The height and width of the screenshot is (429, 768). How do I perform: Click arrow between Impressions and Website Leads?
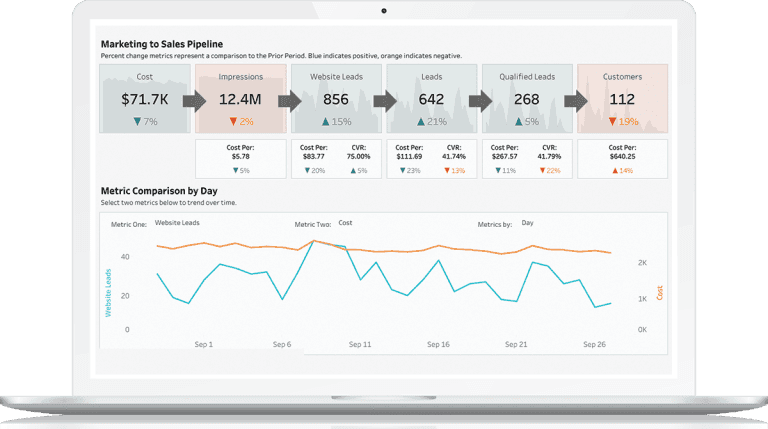(290, 101)
